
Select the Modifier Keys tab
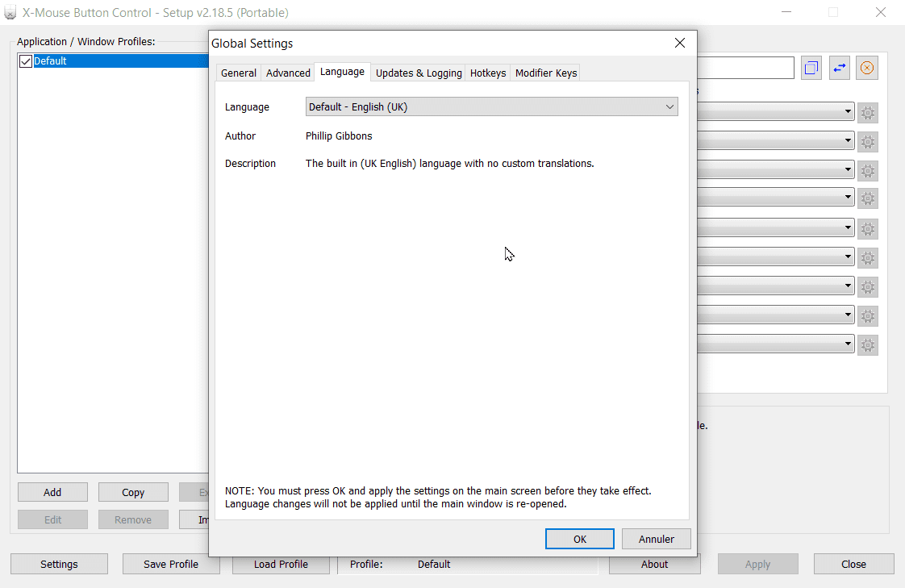[x=546, y=73]
